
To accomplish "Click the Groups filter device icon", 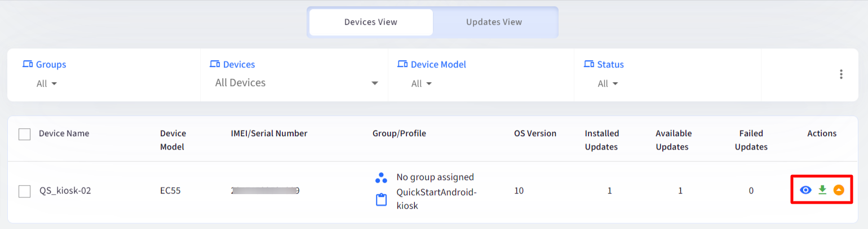I will [28, 64].
